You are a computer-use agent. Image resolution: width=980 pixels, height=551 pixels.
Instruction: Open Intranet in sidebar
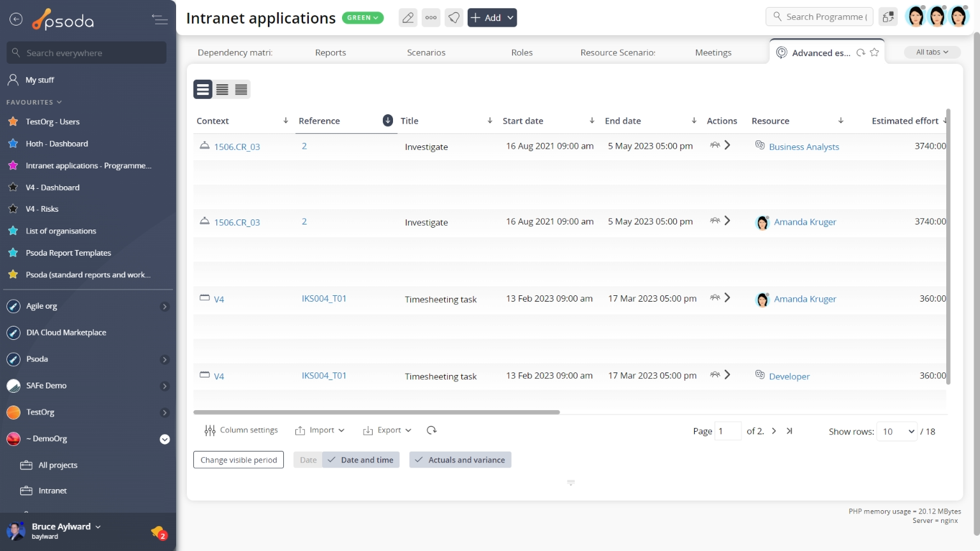(x=52, y=491)
